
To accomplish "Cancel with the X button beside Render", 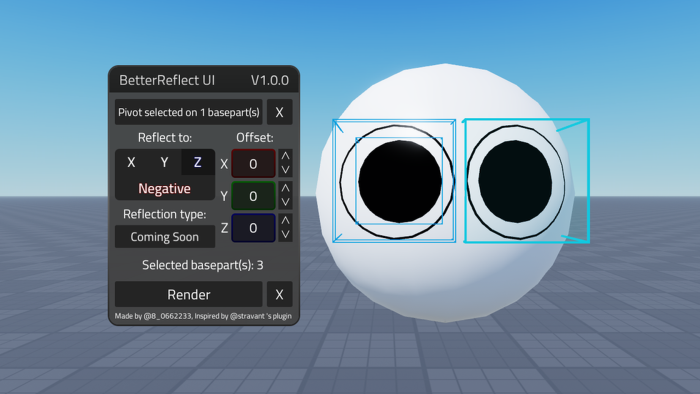I will 279,294.
